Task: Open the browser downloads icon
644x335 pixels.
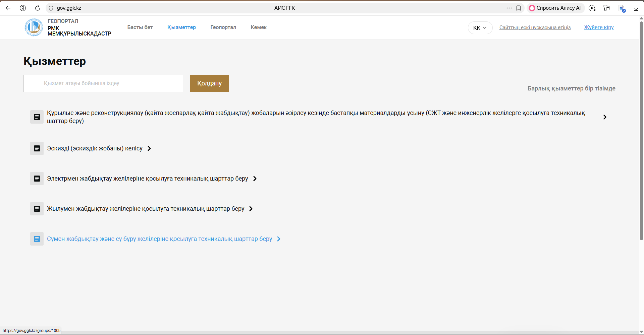Action: [x=636, y=8]
